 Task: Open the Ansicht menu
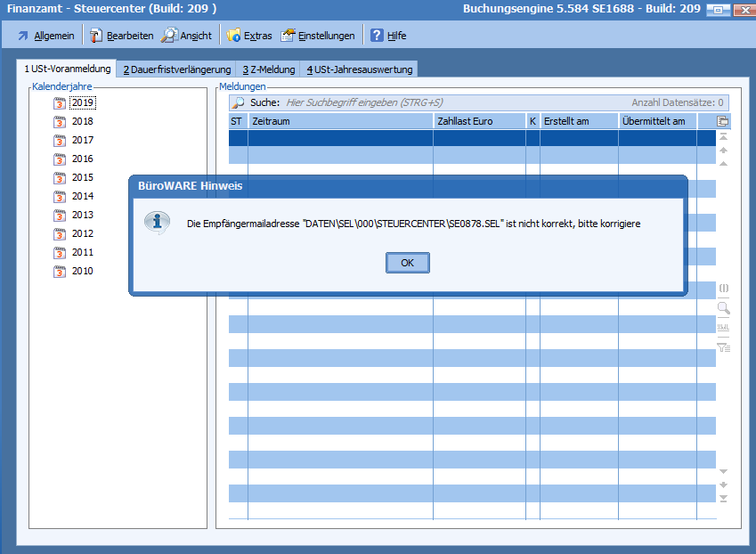click(x=186, y=36)
